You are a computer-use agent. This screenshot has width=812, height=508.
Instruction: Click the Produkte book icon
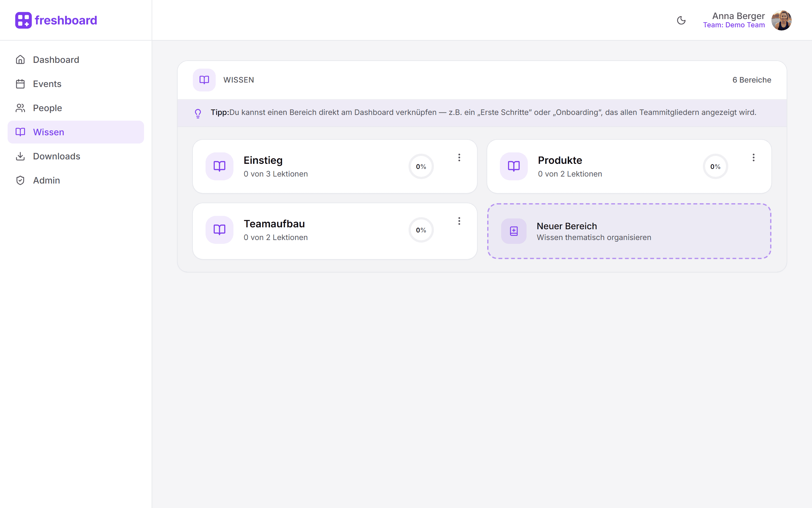[514, 166]
